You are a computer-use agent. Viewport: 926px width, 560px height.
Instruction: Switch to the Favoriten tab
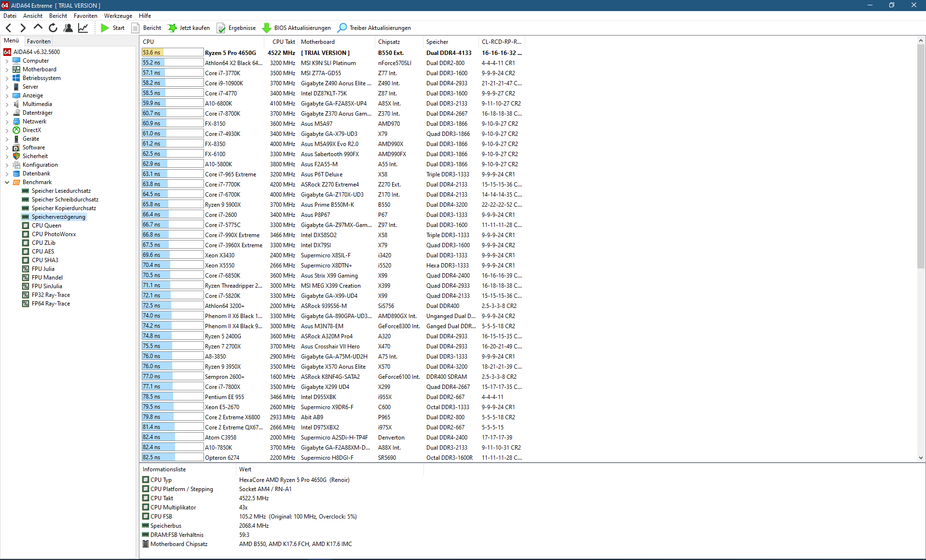[x=39, y=41]
